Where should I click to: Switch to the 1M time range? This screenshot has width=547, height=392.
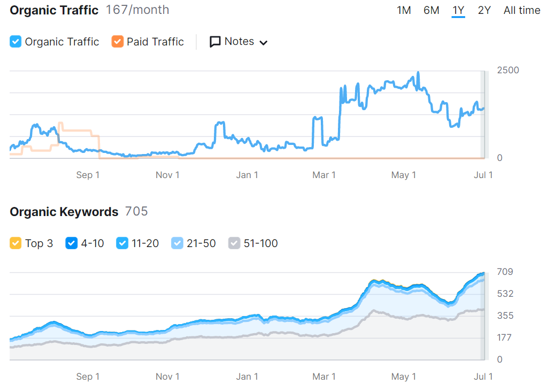404,10
